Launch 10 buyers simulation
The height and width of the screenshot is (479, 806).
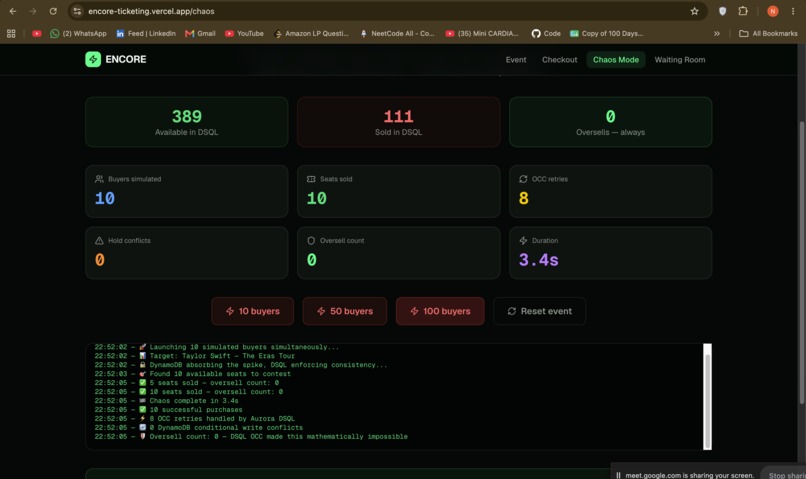coord(252,311)
